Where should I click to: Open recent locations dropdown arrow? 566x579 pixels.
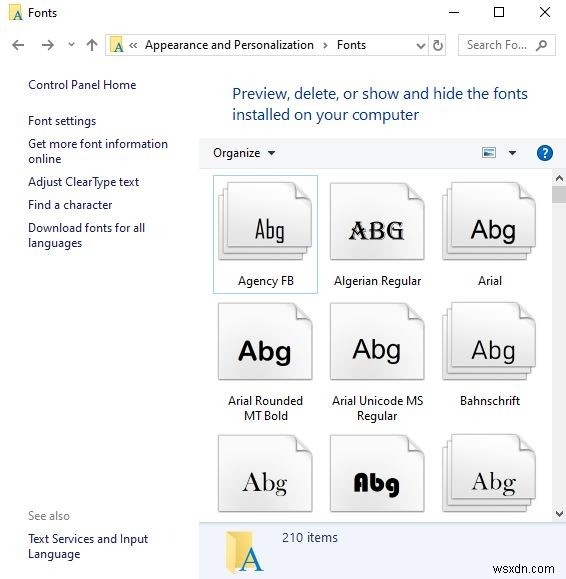pos(71,45)
